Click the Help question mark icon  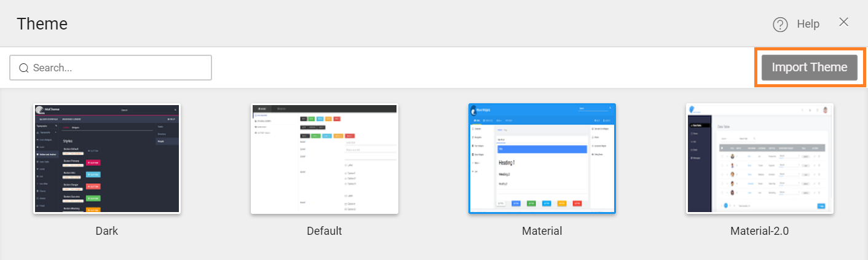point(780,25)
